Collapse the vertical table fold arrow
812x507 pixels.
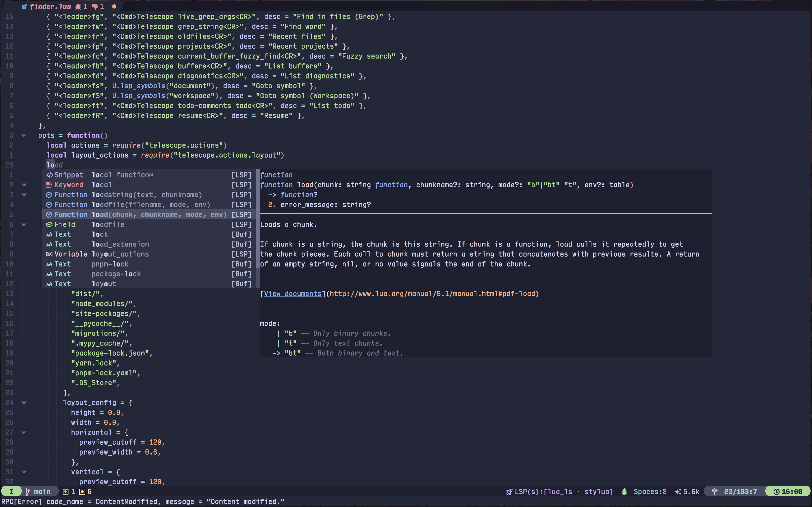coord(23,472)
